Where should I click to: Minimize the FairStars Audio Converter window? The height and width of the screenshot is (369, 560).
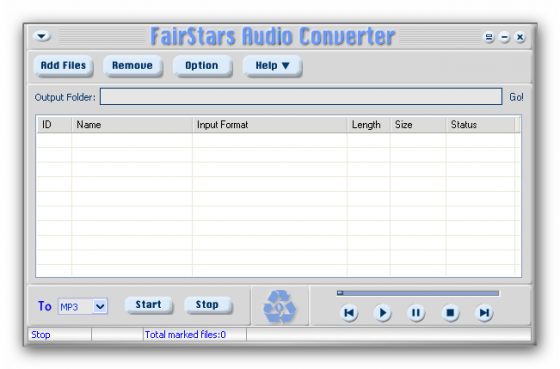tap(504, 37)
